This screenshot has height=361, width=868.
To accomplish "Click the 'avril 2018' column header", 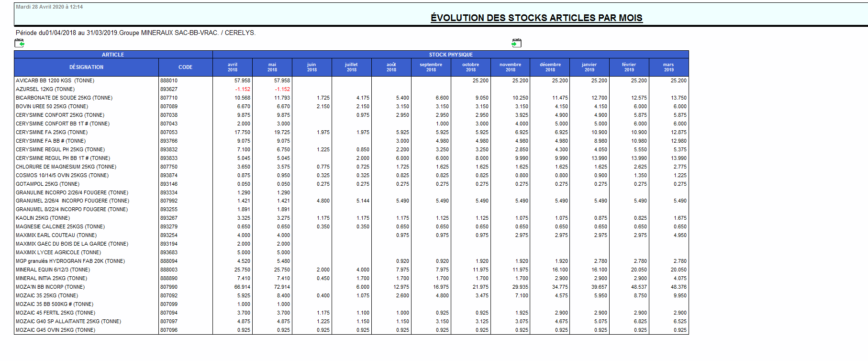I will point(233,67).
